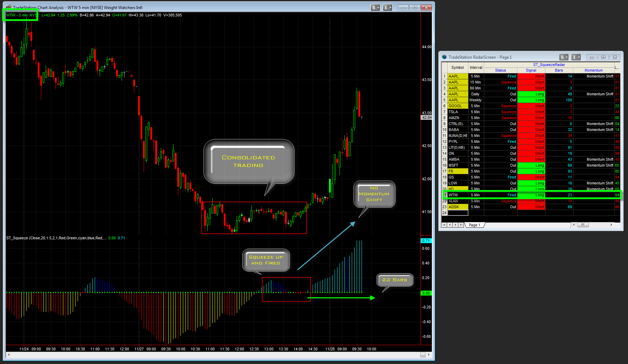The height and width of the screenshot is (364, 628).
Task: Open the I dropdown in Chart Analysis title bar
Action: pyautogui.click(x=387, y=8)
